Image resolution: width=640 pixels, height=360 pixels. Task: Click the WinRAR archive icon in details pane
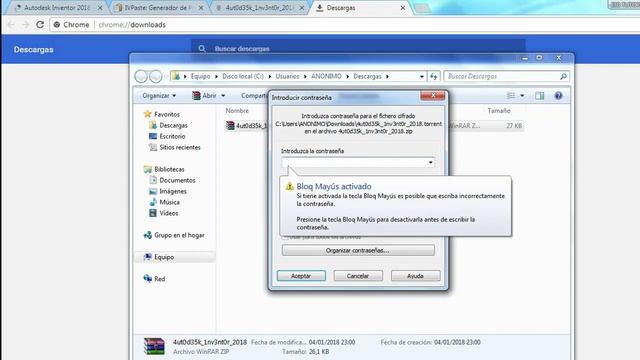coord(154,346)
